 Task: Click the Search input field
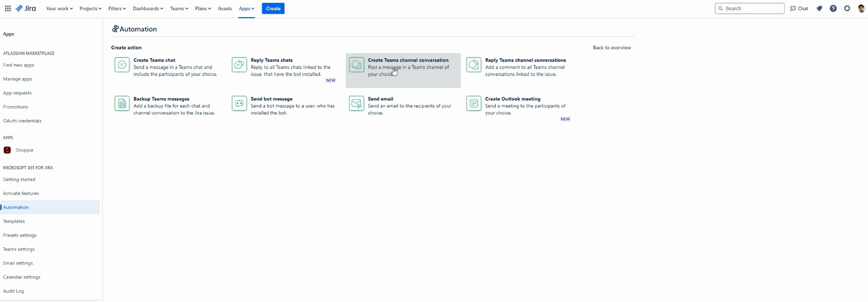[x=750, y=8]
